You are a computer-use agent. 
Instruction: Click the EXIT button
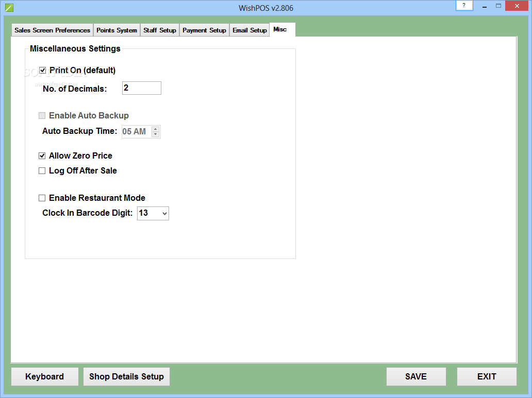[487, 377]
